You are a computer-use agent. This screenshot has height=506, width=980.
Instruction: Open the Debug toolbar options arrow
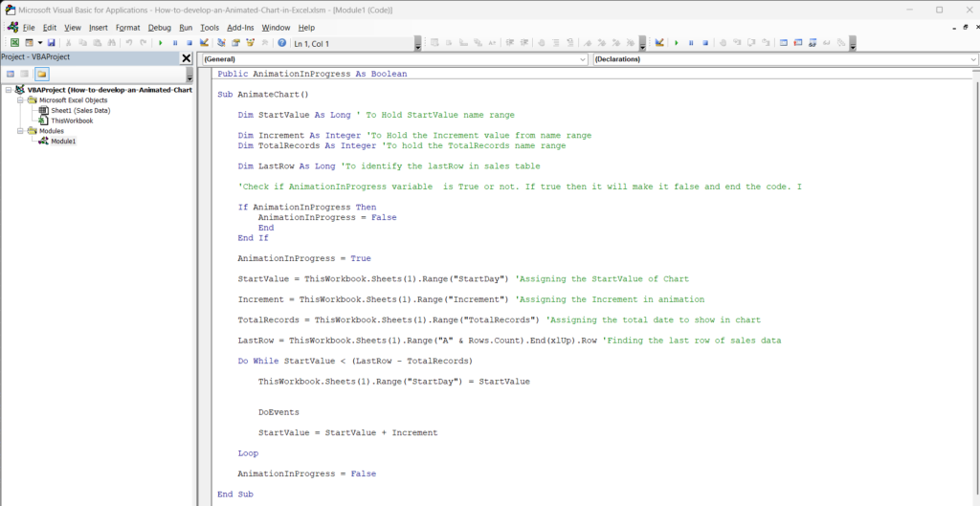point(853,44)
